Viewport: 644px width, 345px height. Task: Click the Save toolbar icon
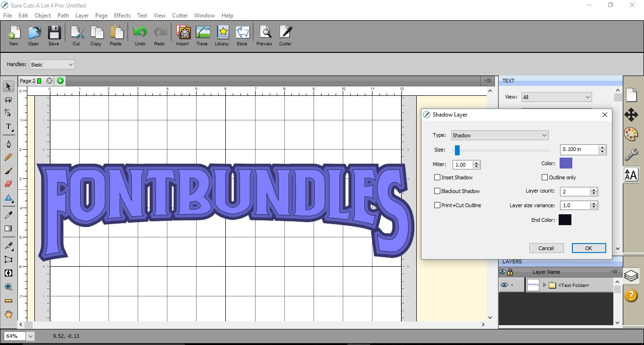click(x=54, y=33)
